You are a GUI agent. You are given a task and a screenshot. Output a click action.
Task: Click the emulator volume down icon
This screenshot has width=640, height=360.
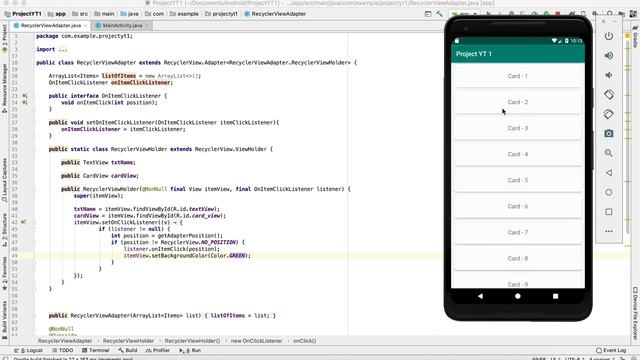pos(609,75)
